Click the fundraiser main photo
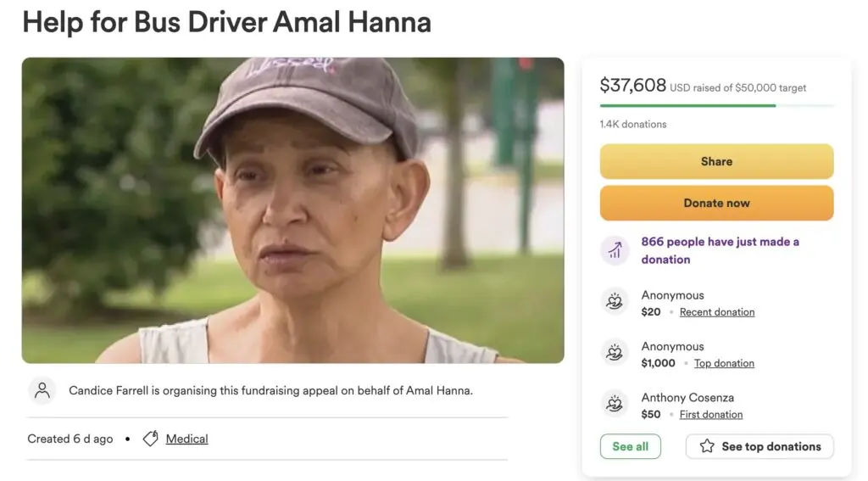This screenshot has height=481, width=868. click(x=292, y=210)
